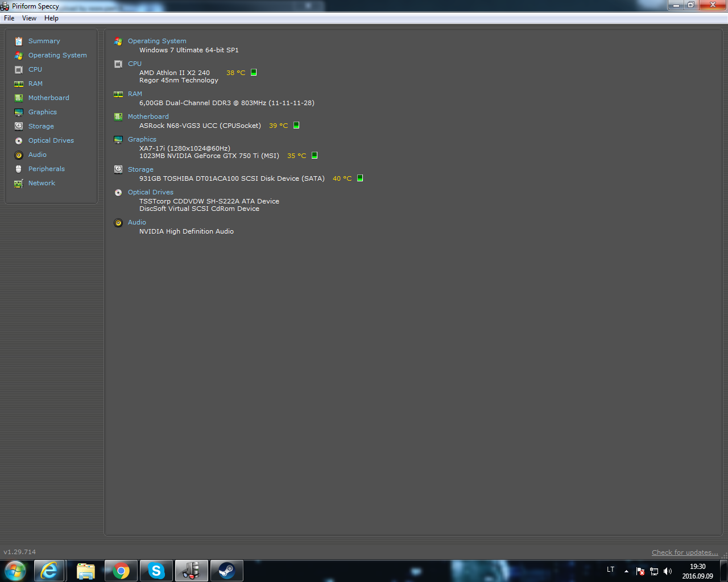This screenshot has width=728, height=582.
Task: Click the AMD Athlon II X2 240 text
Action: pos(175,73)
